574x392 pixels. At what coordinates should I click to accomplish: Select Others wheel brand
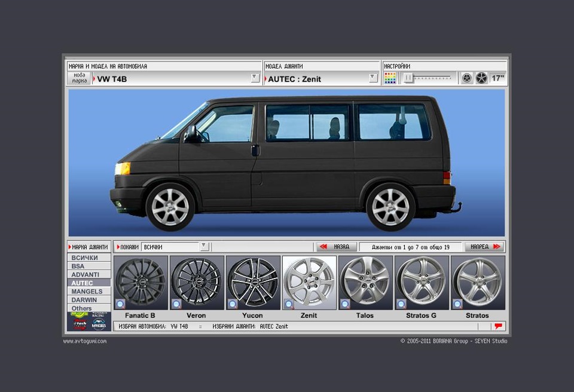point(89,308)
